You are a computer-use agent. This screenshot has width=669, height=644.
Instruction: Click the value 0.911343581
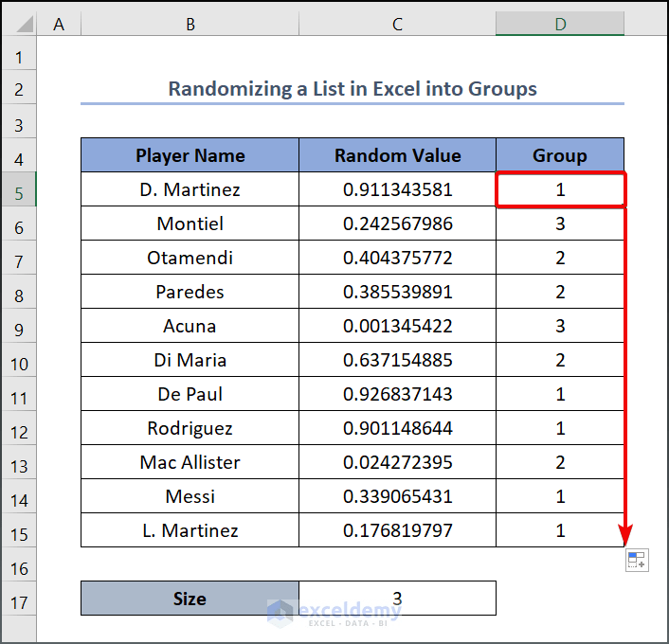tap(397, 189)
